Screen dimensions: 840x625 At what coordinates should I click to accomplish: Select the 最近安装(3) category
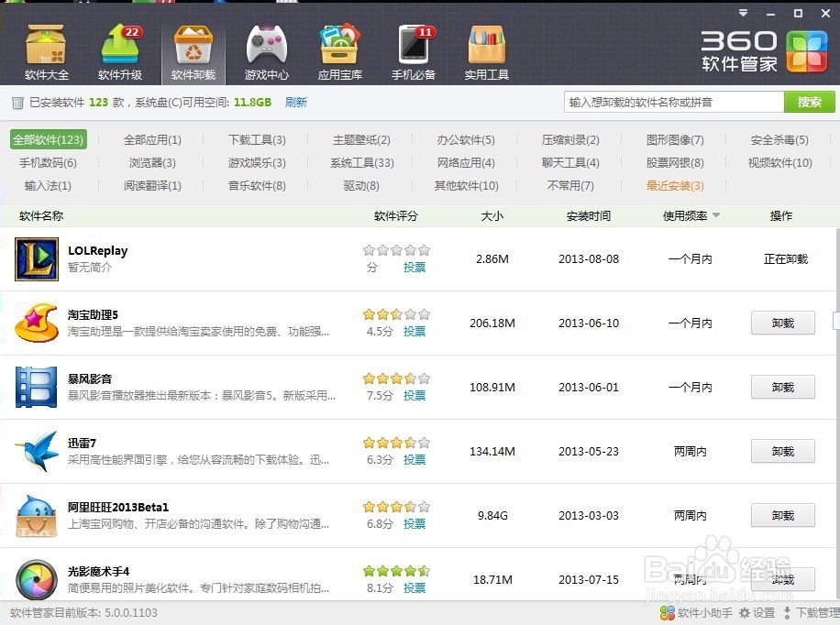(675, 186)
